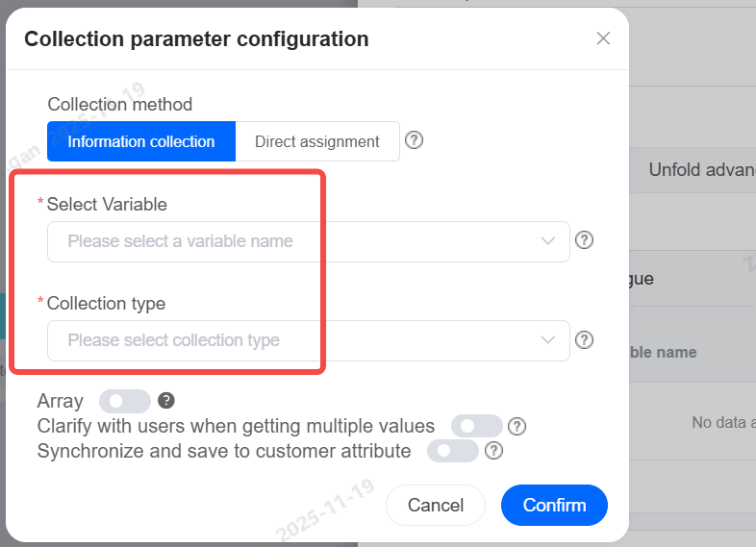Viewport: 756px width, 547px height.
Task: Click the Unfold advanced text behind dialog
Action: [701, 170]
